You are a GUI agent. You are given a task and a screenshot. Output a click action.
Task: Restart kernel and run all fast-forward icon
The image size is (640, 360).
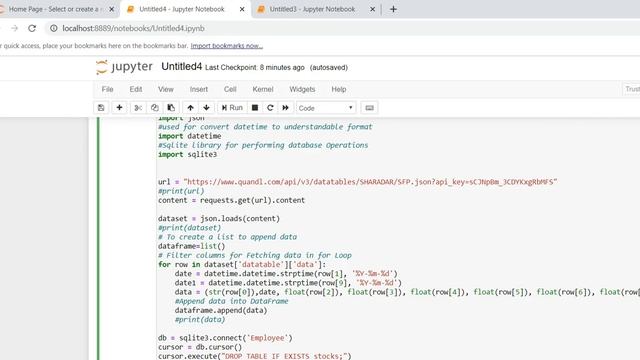pos(285,108)
